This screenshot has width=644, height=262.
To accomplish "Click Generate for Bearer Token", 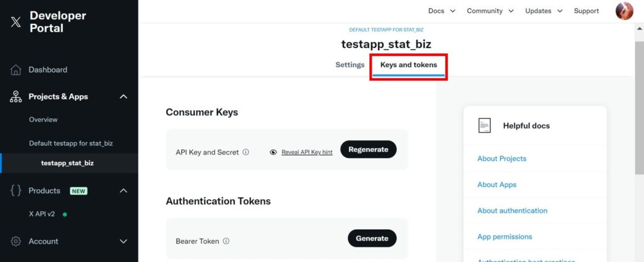I will (372, 238).
